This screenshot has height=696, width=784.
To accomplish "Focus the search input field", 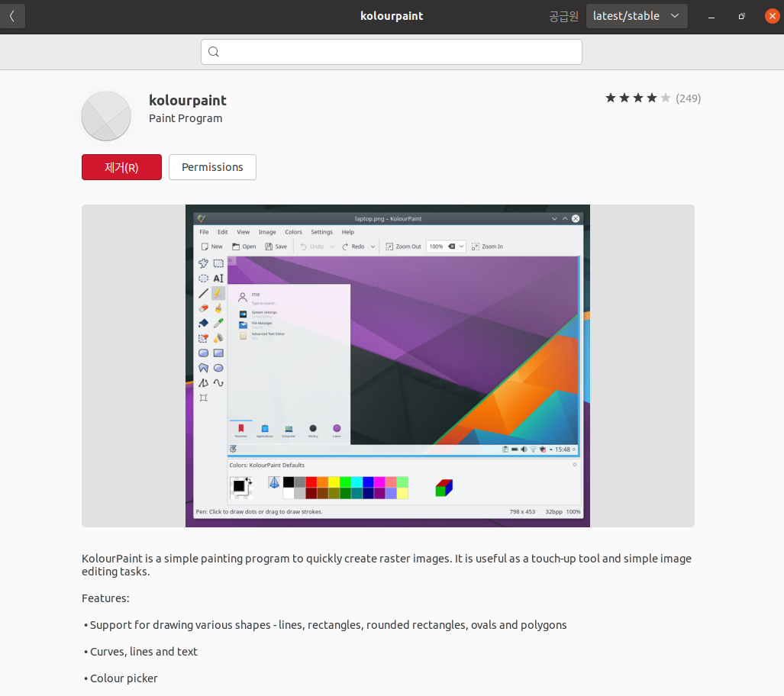I will point(392,52).
